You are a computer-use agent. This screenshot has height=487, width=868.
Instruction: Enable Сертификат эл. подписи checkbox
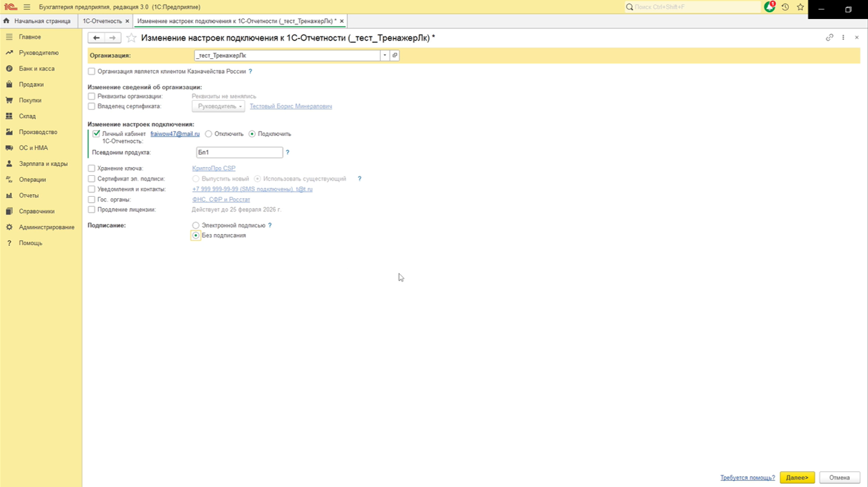coord(91,179)
